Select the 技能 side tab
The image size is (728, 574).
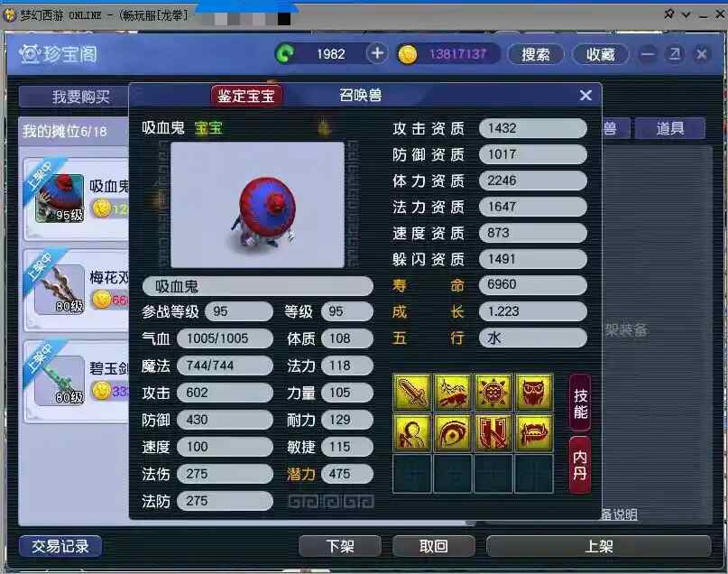click(580, 403)
